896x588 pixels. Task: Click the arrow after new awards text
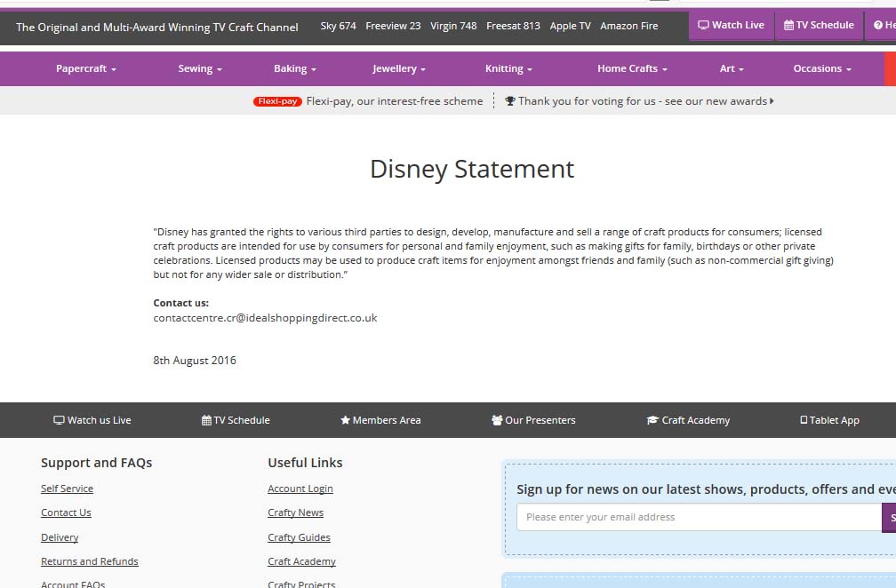pyautogui.click(x=772, y=101)
